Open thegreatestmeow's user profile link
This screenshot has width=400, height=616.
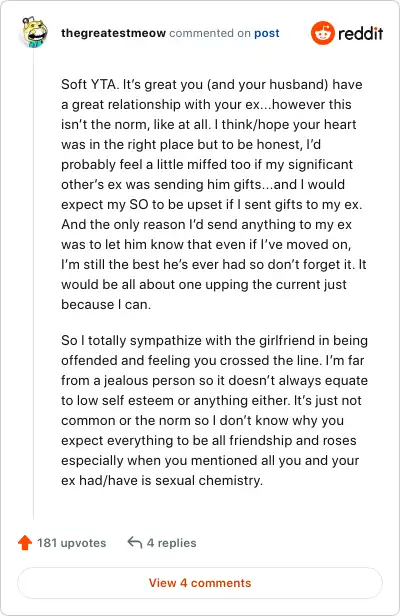pyautogui.click(x=113, y=33)
